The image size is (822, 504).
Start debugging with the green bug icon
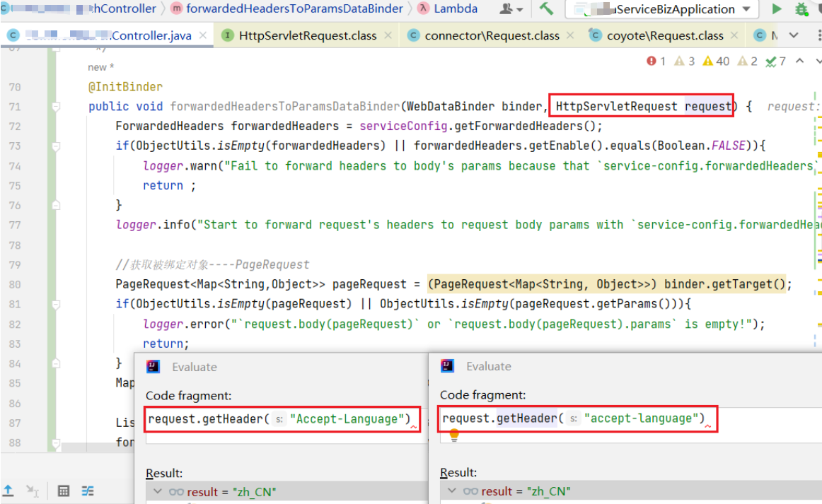[801, 9]
